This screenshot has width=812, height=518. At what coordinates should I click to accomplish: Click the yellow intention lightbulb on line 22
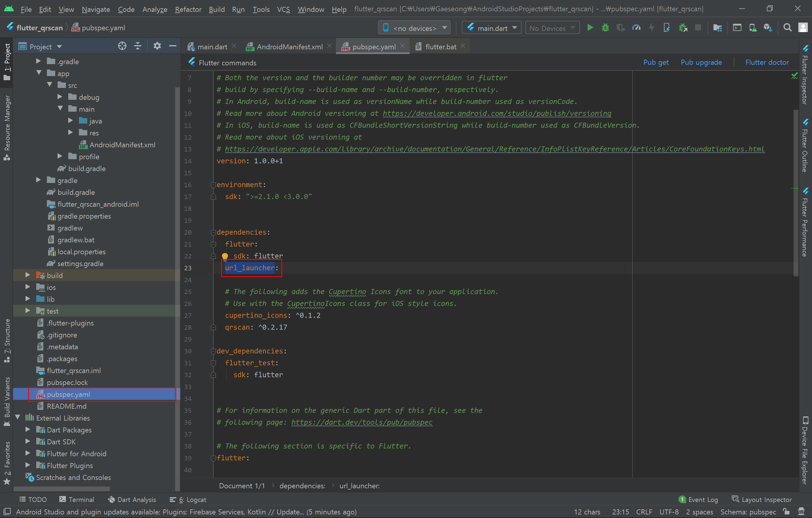pyautogui.click(x=225, y=256)
